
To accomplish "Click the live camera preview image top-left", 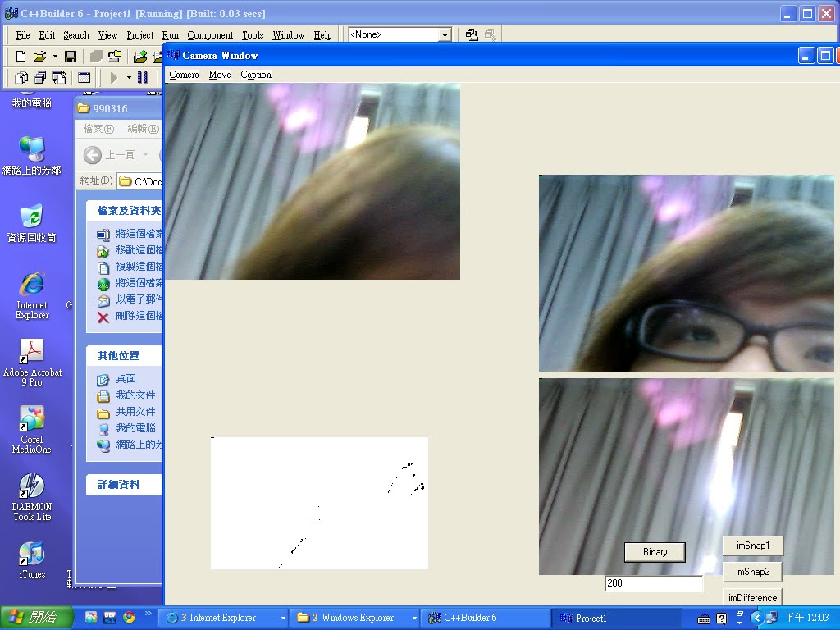I will coord(313,181).
